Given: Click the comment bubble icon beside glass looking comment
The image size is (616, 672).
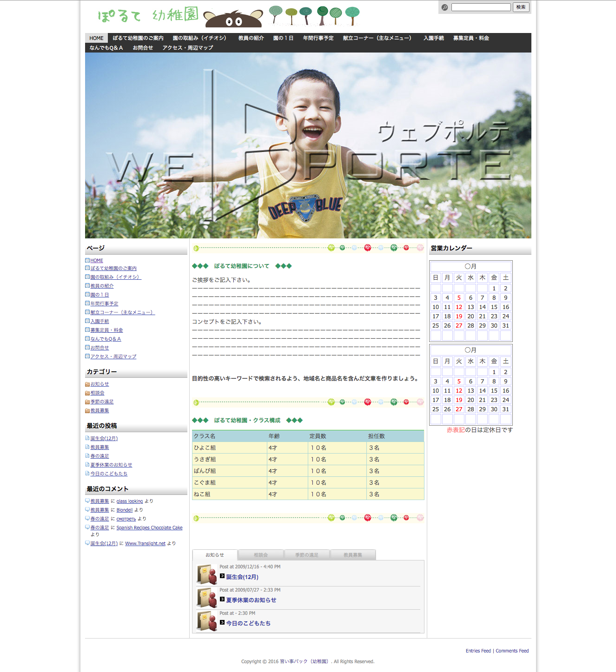Looking at the screenshot, I should click(x=87, y=501).
